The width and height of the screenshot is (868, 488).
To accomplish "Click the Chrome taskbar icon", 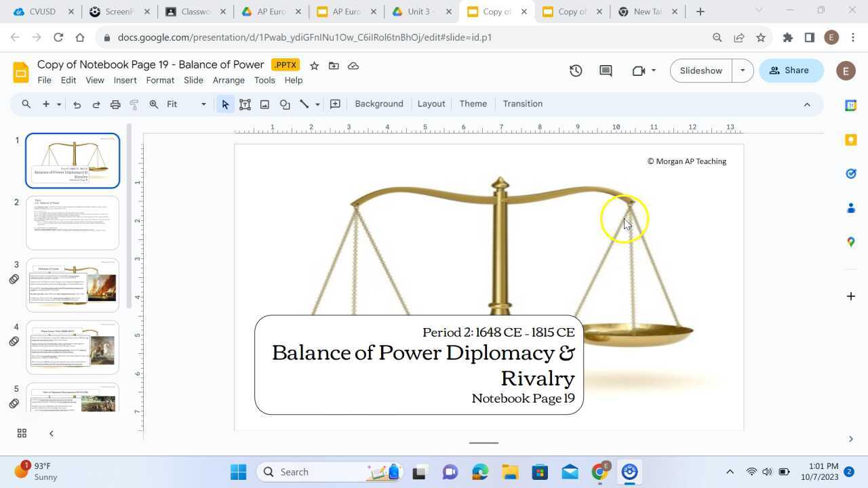I will [599, 471].
